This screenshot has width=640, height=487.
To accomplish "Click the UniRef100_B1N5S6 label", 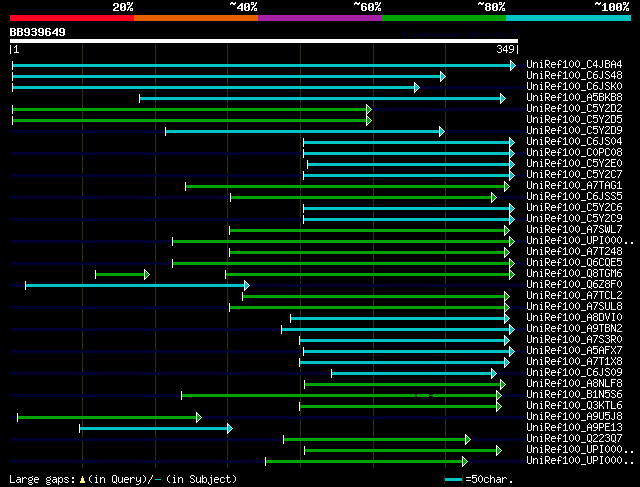I will 574,395.
